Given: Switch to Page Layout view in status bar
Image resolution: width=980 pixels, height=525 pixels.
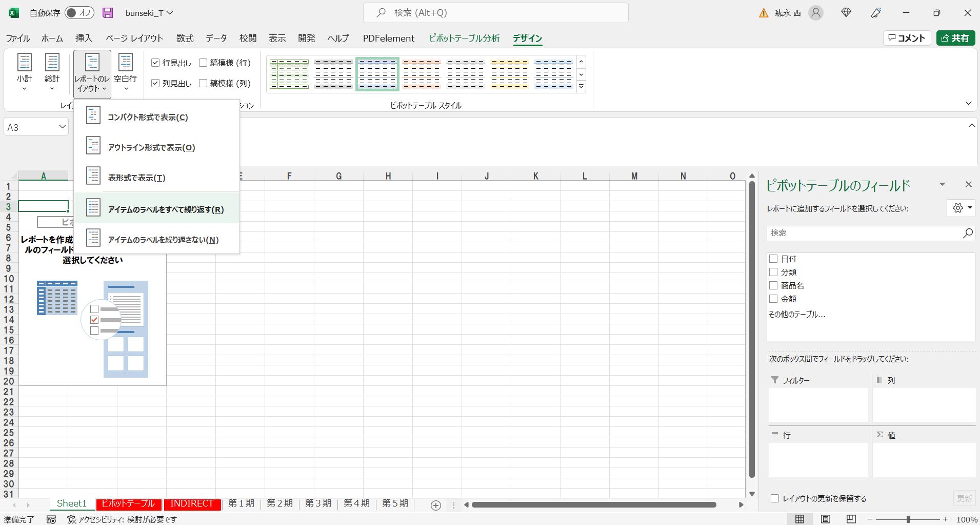Looking at the screenshot, I should click(x=825, y=519).
